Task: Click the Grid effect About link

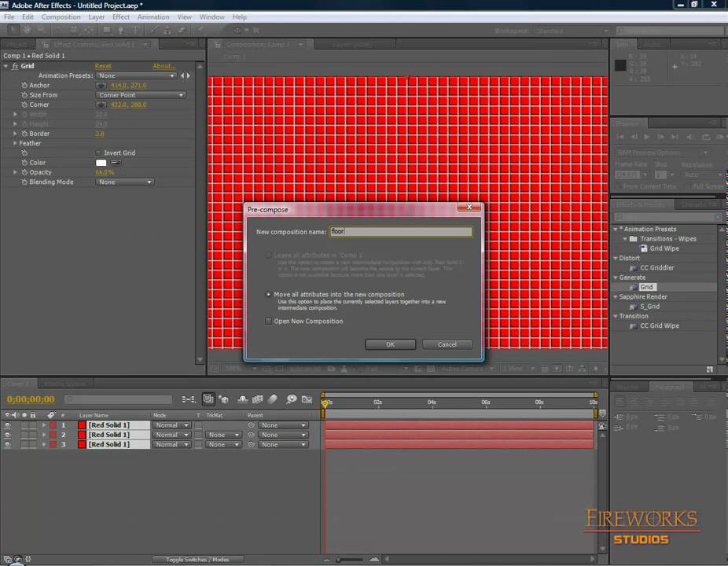Action: point(164,66)
